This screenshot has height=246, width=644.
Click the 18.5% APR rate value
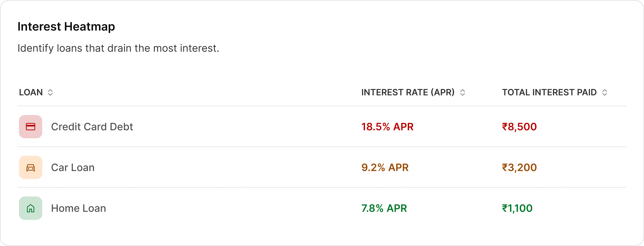[387, 127]
